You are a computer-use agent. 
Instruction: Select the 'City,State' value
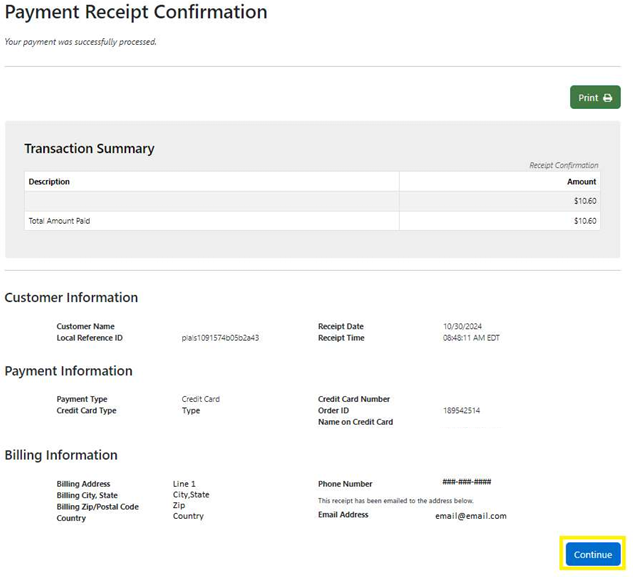click(x=191, y=494)
